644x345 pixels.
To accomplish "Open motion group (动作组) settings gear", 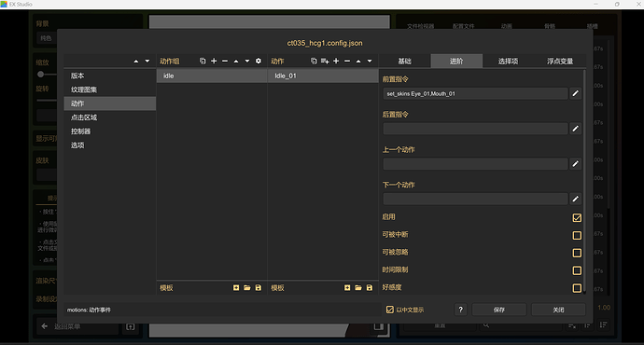I will 259,62.
